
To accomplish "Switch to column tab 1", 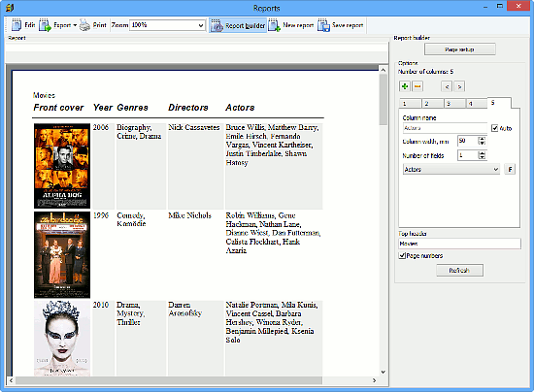I will 410,104.
